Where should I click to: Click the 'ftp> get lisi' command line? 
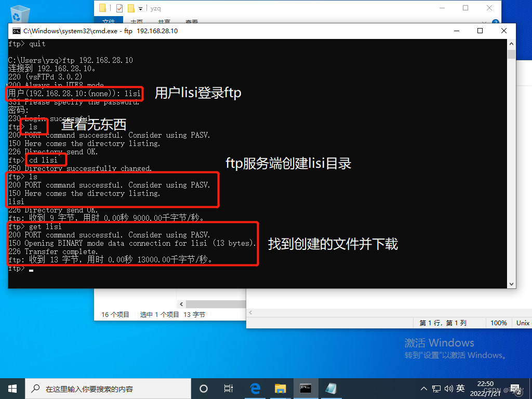(x=35, y=227)
